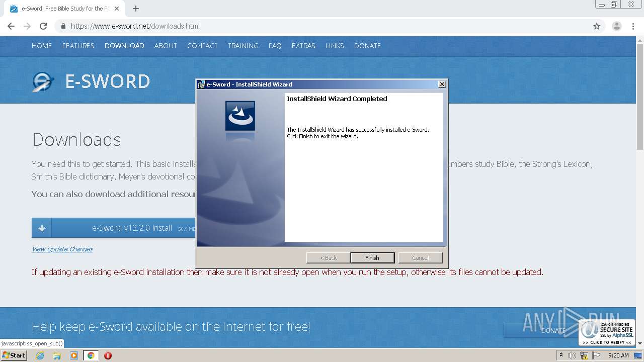Open media player from taskbar
The width and height of the screenshot is (644, 362).
[74, 355]
